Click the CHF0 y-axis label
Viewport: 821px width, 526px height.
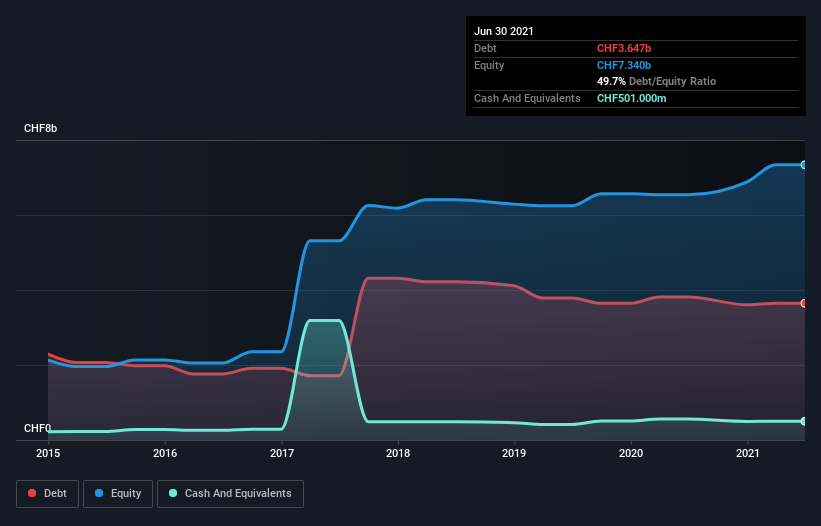click(37, 429)
